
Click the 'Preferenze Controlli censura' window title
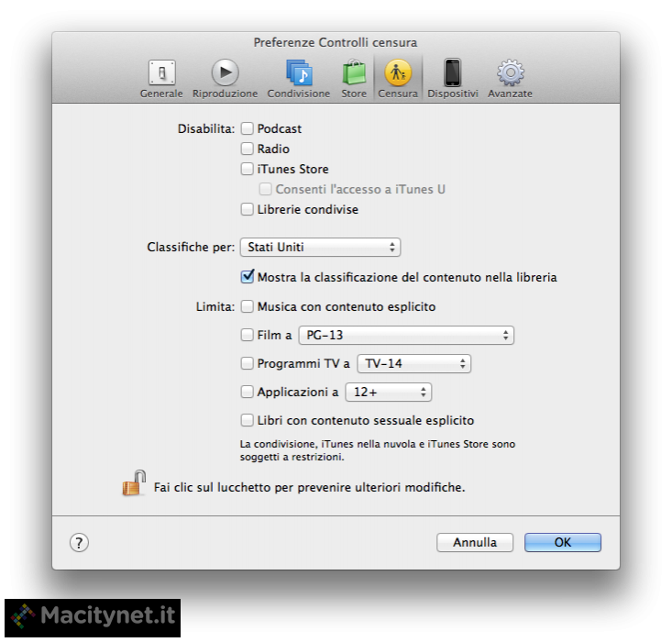(x=336, y=42)
